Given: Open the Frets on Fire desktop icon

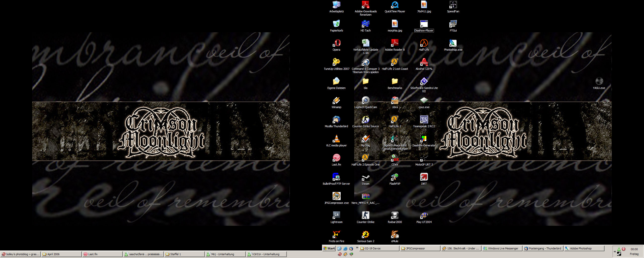Looking at the screenshot, I should point(336,235).
